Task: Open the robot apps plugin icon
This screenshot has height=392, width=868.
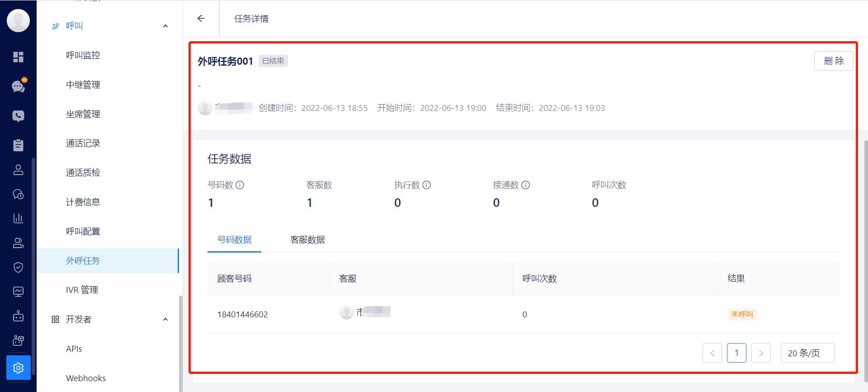Action: tap(18, 340)
